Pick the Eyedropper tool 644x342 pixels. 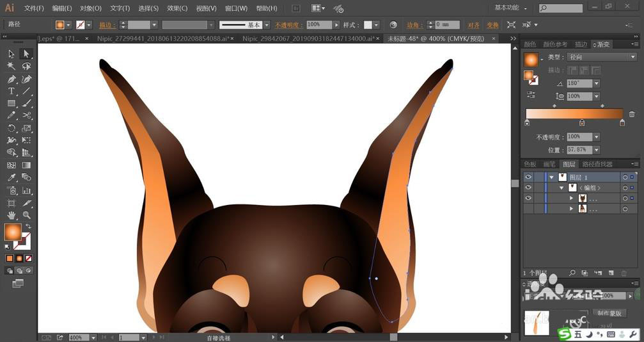click(x=12, y=177)
